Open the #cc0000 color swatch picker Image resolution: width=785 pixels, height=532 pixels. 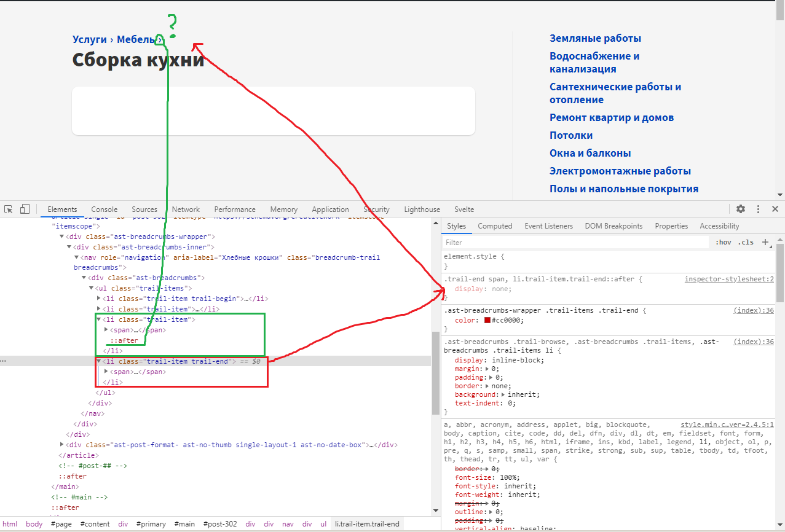coord(487,320)
